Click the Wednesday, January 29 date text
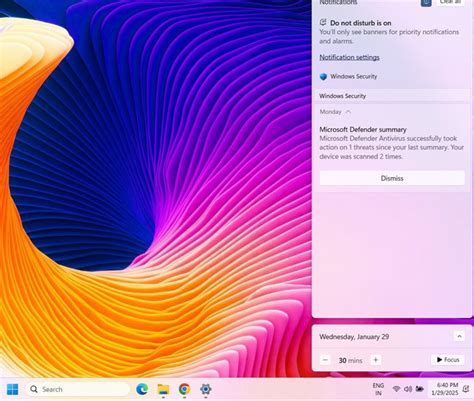 coord(354,337)
